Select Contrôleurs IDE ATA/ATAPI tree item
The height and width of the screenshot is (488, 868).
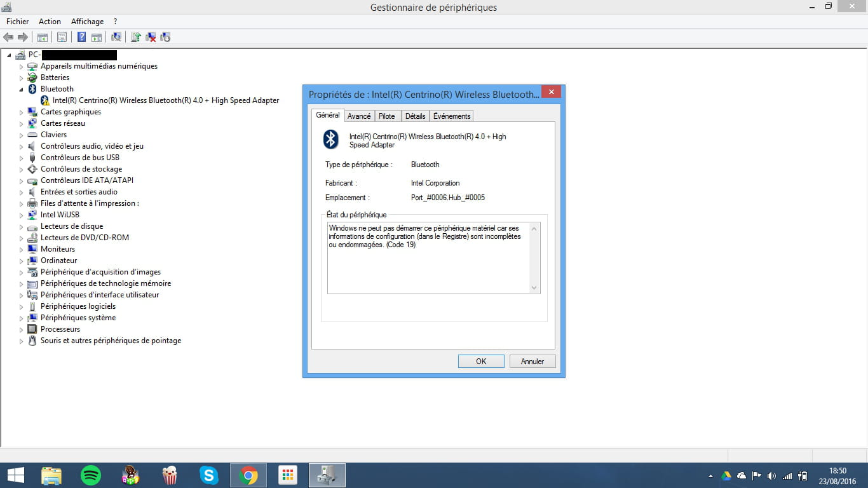coord(87,180)
